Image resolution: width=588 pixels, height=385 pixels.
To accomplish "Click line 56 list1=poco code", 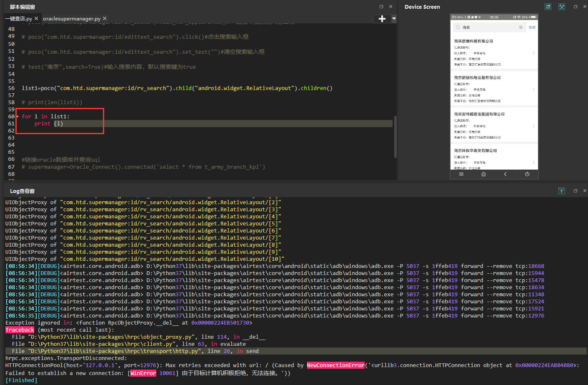I will (x=177, y=88).
